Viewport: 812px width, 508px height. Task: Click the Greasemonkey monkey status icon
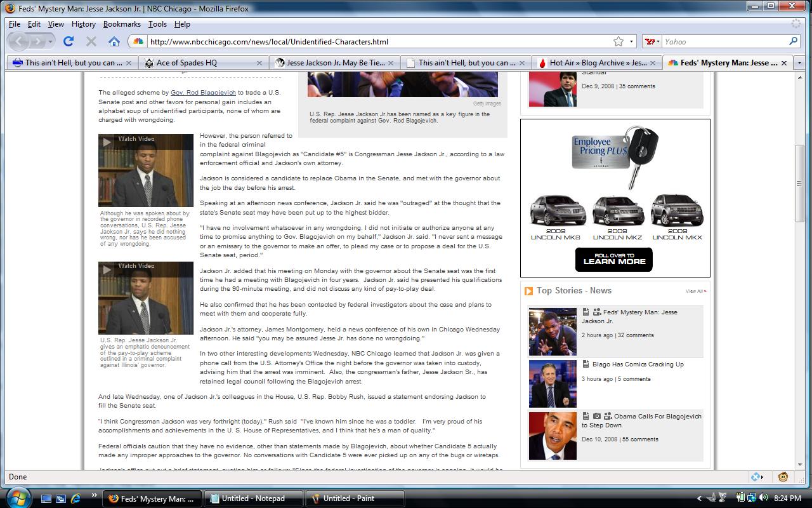(783, 477)
